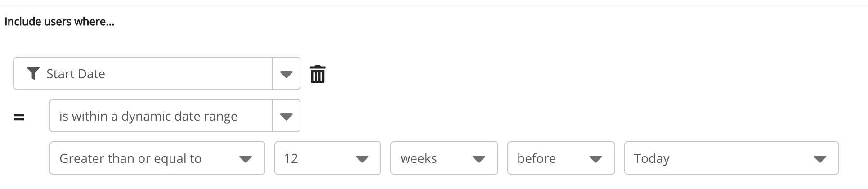
Task: Expand the Start Date dropdown arrow
Action: tap(286, 74)
